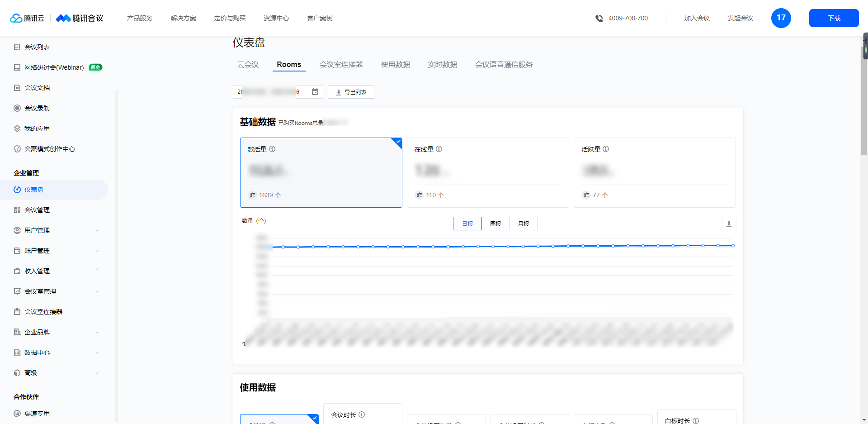The image size is (868, 424).
Task: Open the 客户案例 menu item
Action: [320, 18]
